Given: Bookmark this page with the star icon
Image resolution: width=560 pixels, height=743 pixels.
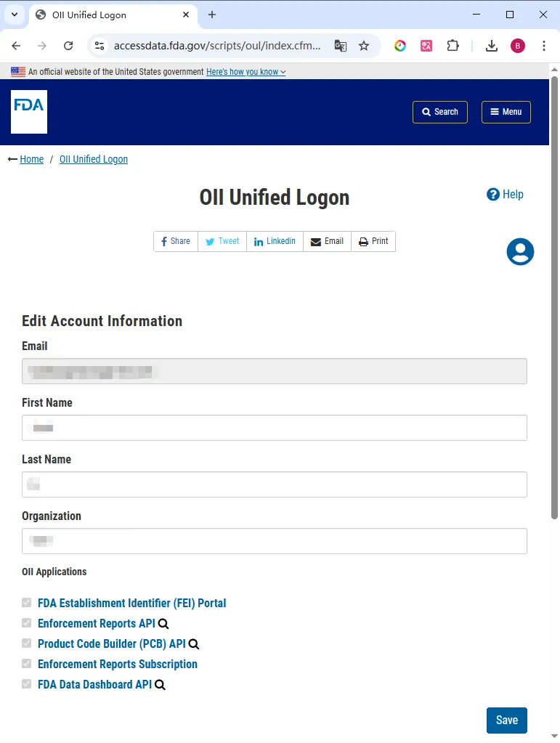Looking at the screenshot, I should click(x=364, y=46).
